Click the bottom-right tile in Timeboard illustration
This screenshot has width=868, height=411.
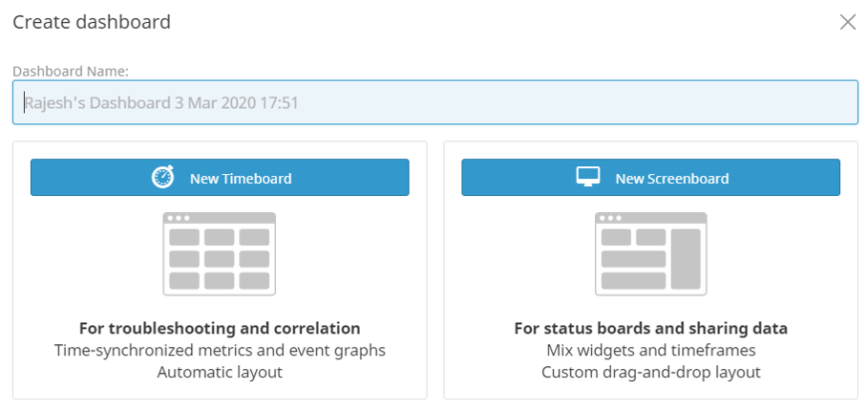(x=254, y=280)
